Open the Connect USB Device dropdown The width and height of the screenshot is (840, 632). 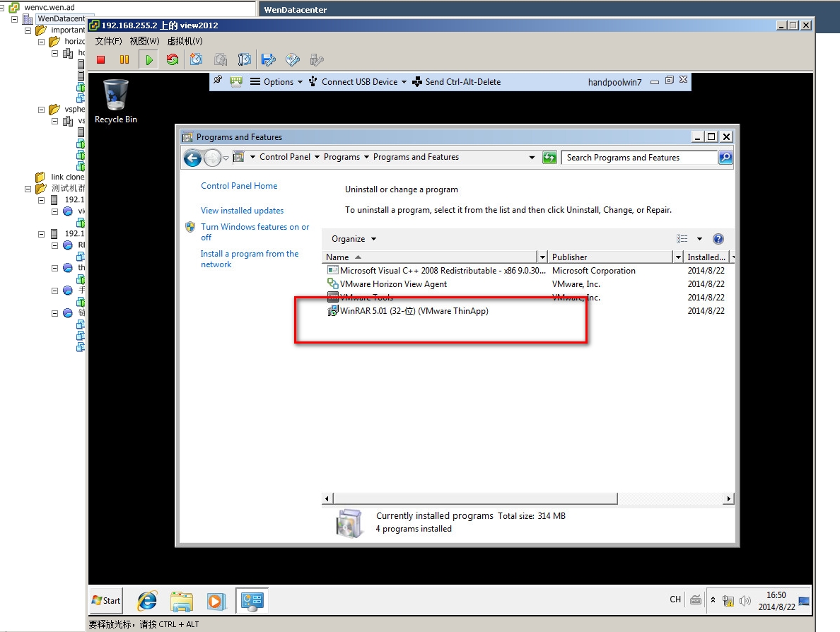tap(358, 81)
